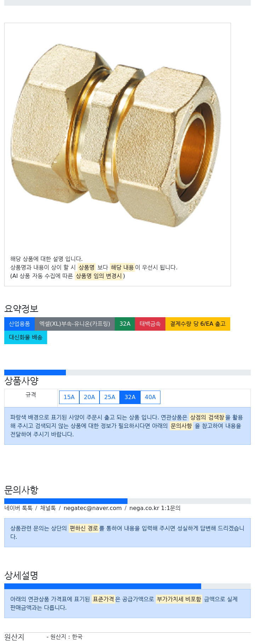
Task: Click the red 태백금속 tag
Action: pos(150,324)
